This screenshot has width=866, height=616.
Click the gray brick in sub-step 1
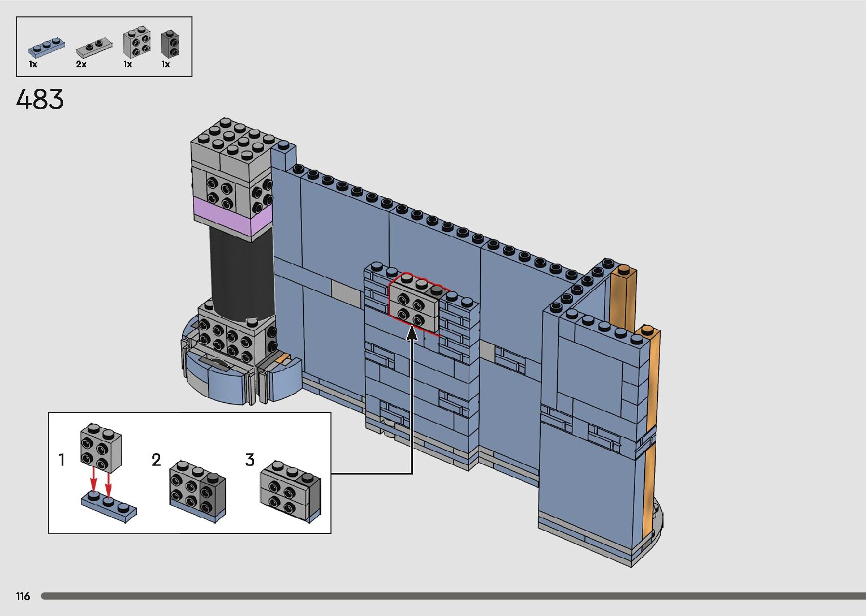(101, 447)
